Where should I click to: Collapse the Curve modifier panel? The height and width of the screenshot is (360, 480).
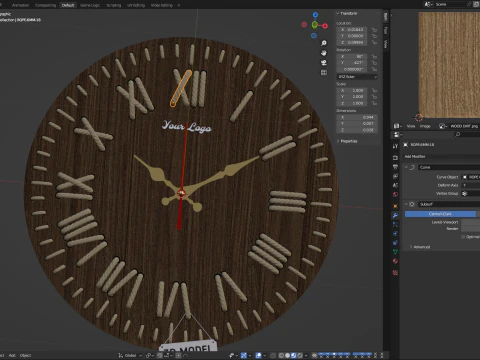[407, 167]
